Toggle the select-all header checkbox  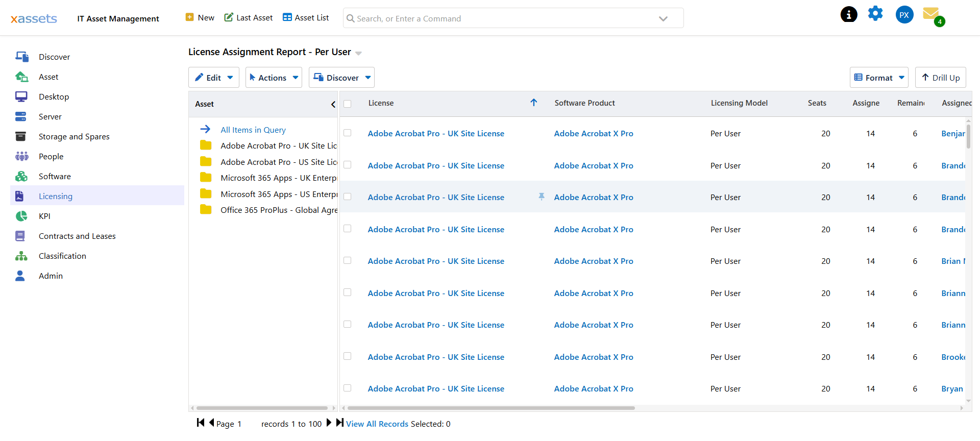(x=348, y=104)
